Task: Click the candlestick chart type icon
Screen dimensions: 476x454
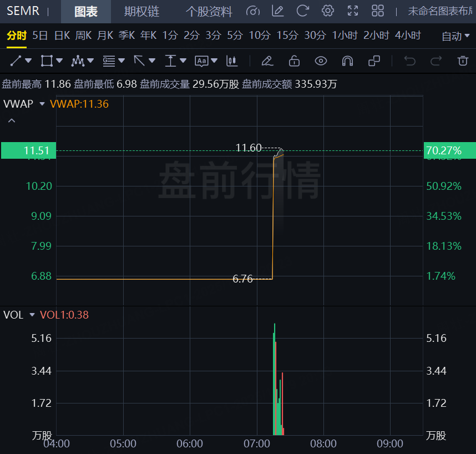Action: [x=232, y=60]
